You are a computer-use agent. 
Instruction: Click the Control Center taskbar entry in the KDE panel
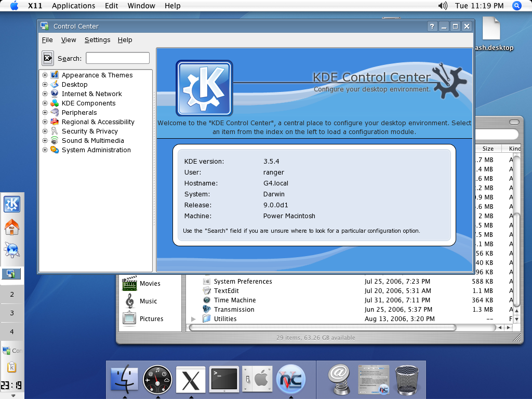[x=12, y=351]
